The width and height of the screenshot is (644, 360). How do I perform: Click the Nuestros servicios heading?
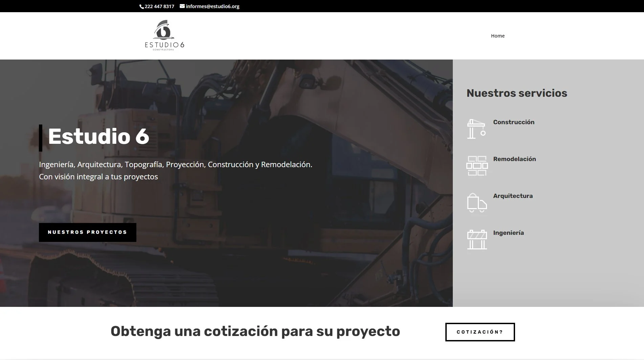click(516, 93)
